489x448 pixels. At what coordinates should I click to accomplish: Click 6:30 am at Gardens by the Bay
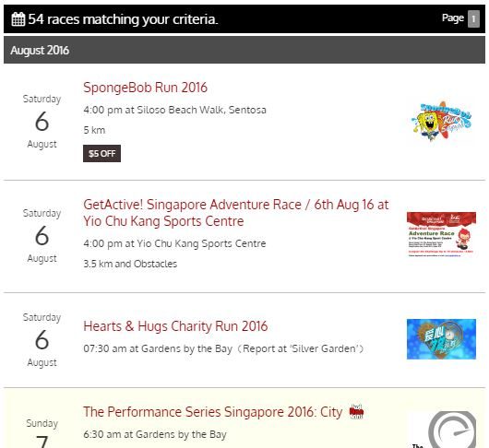click(x=155, y=434)
